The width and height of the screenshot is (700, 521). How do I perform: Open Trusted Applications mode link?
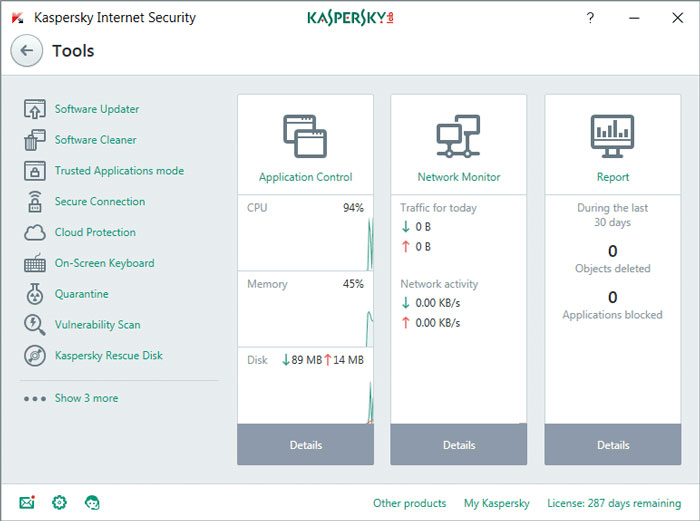coord(119,171)
